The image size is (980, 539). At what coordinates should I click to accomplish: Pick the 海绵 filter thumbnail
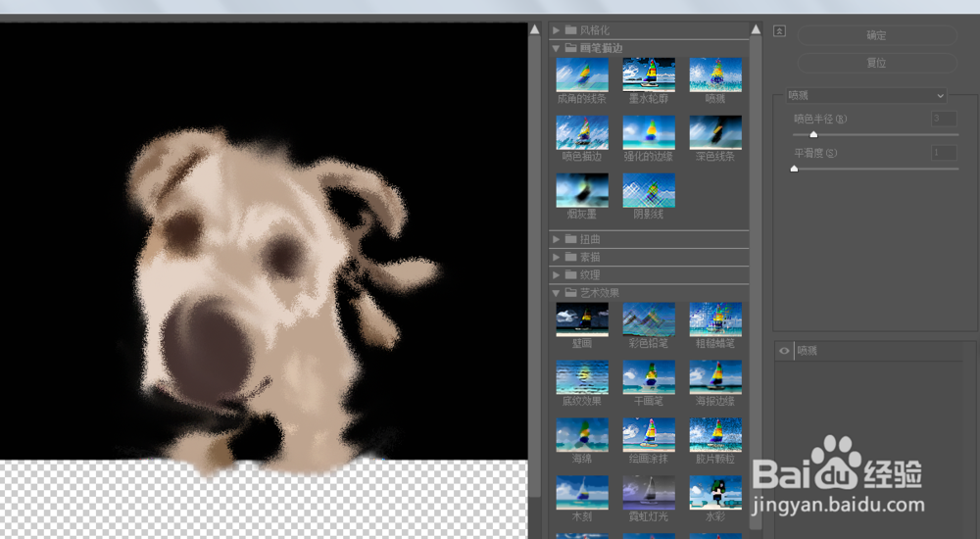pos(582,434)
